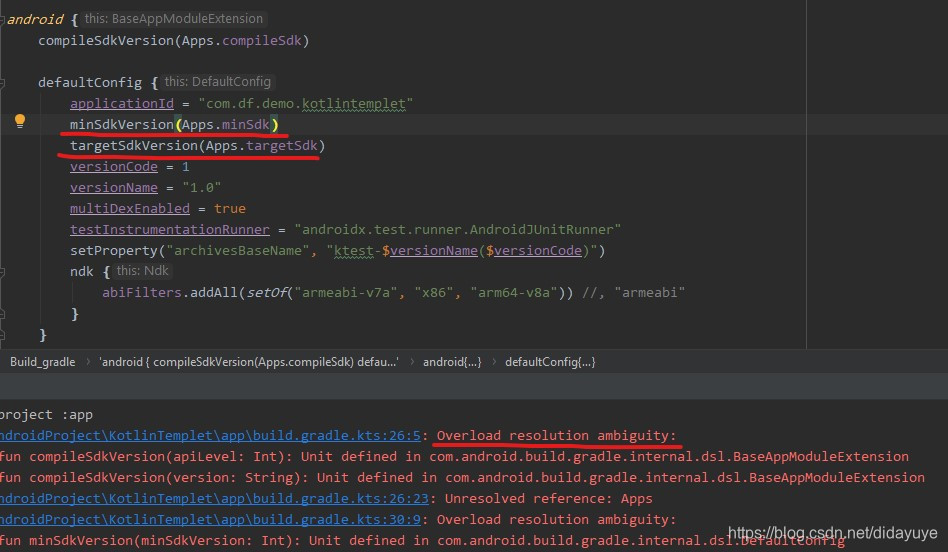Select the defaultConfig{...} breadcrumb
The image size is (948, 552).
(550, 362)
